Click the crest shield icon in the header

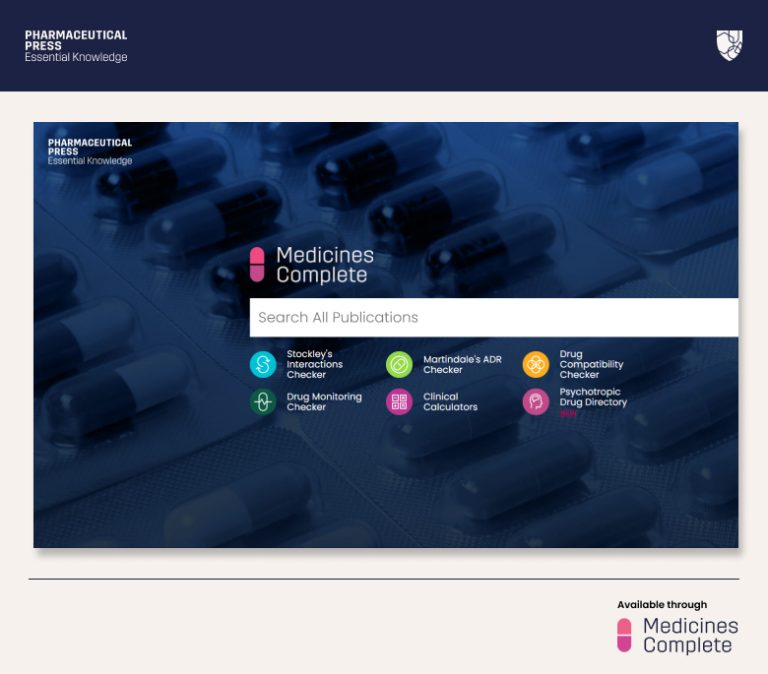[729, 45]
